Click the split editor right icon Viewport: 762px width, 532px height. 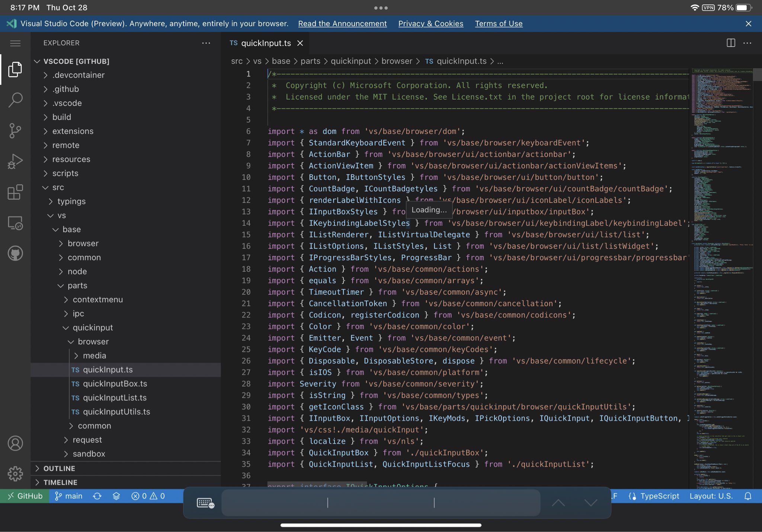(x=730, y=43)
